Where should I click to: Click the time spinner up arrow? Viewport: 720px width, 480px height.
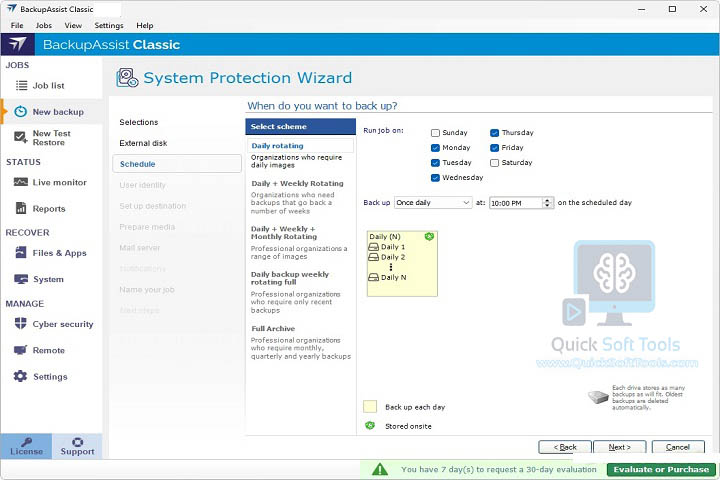(x=547, y=200)
